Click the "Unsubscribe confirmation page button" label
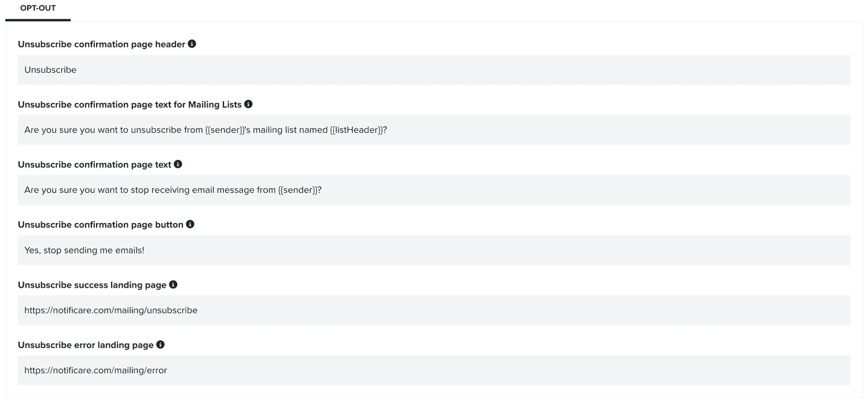The height and width of the screenshot is (403, 868). coord(100,225)
